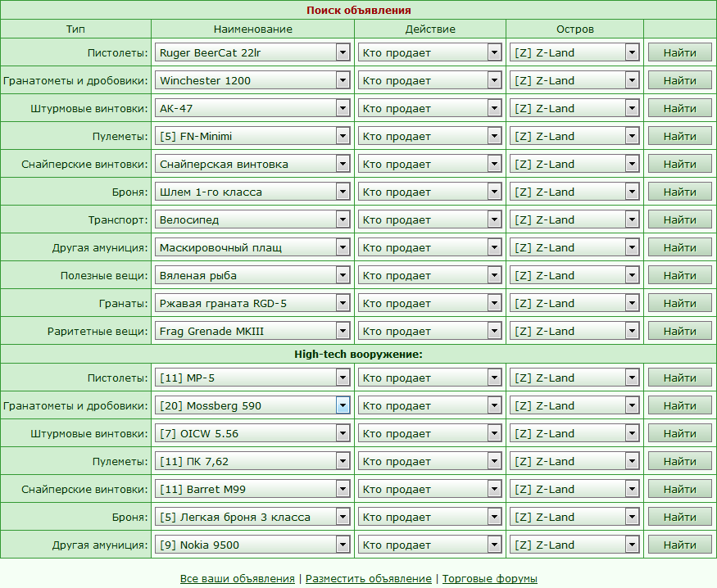Open the Ruger BeerCat 22lr name dropdown
Screen dimensions: 717x588
252,53
